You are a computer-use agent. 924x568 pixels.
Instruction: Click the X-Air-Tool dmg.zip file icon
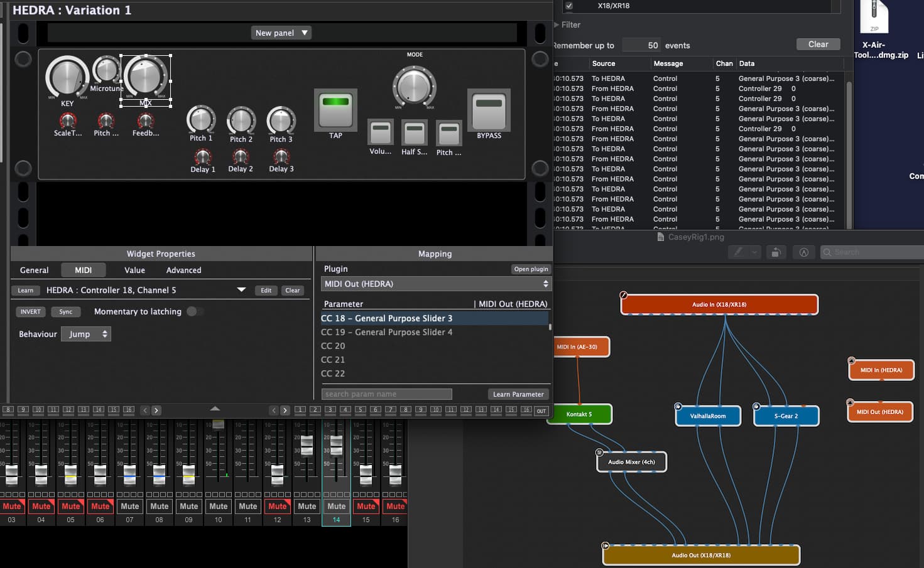(874, 18)
